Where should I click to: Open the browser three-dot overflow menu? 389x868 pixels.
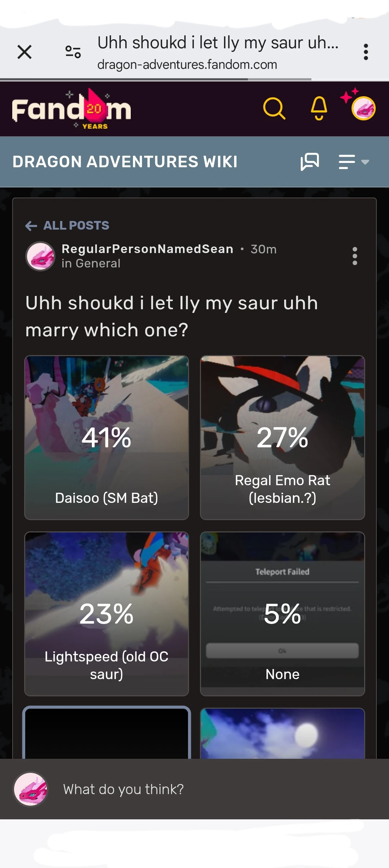366,52
